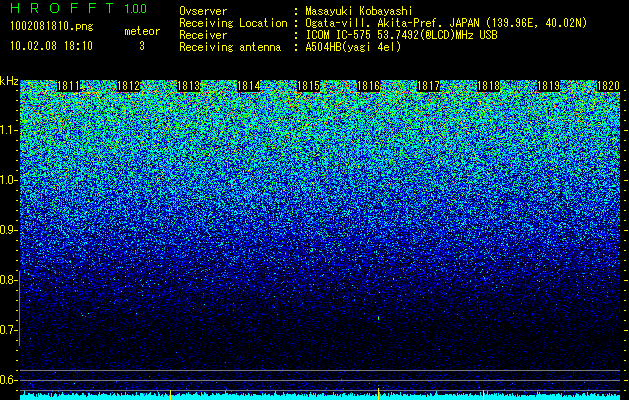Click the Receiving antenna field label

click(230, 47)
